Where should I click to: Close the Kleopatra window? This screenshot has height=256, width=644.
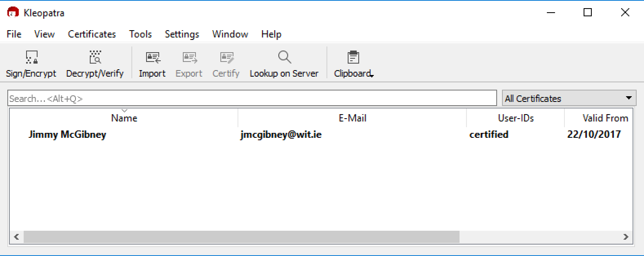point(625,13)
